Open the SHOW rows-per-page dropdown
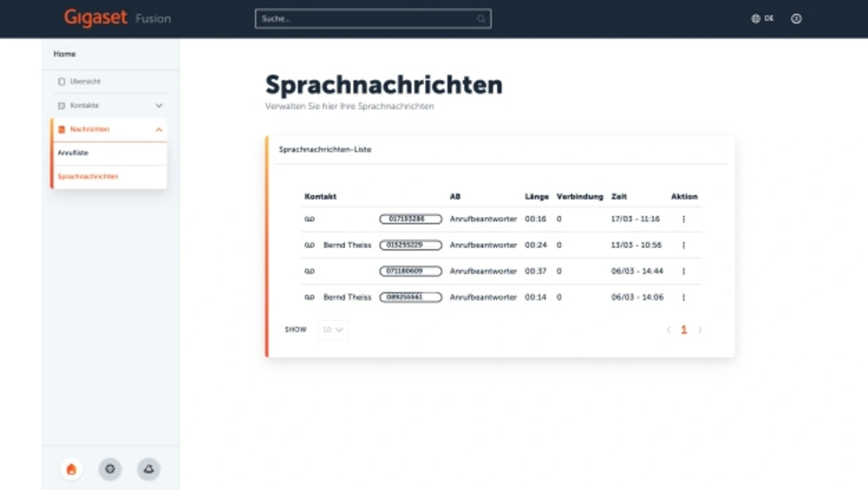Screen dimensions: 868x490 [x=333, y=330]
